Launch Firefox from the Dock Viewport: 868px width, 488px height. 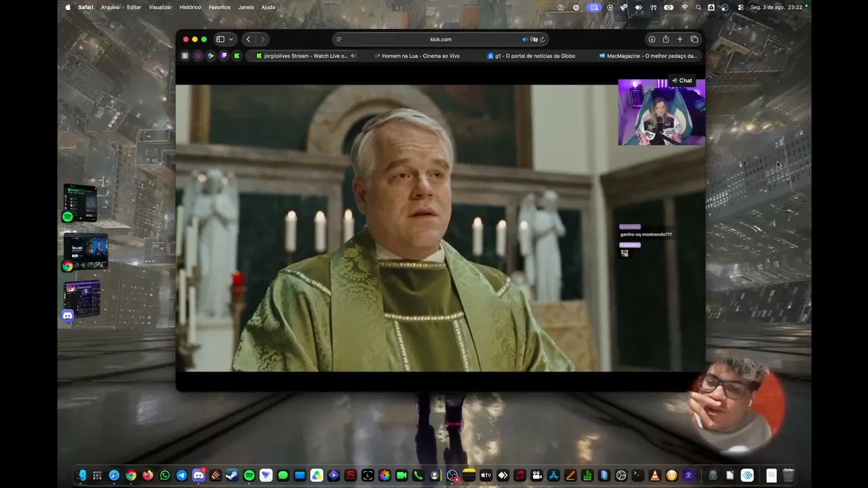(x=148, y=476)
